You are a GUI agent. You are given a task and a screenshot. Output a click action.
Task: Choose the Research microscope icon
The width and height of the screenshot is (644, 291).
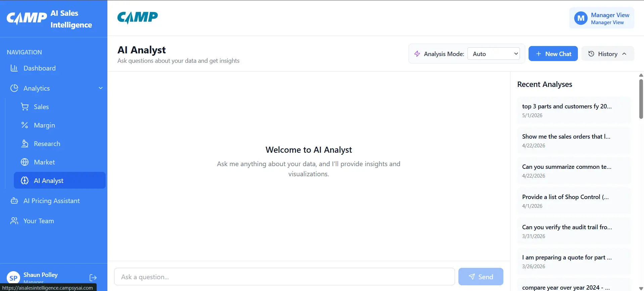[24, 144]
